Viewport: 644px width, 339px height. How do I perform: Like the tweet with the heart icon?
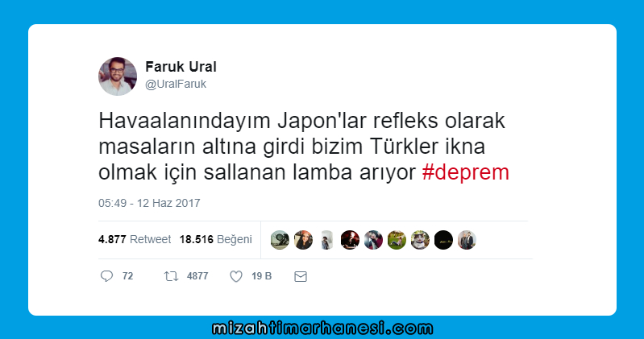235,276
